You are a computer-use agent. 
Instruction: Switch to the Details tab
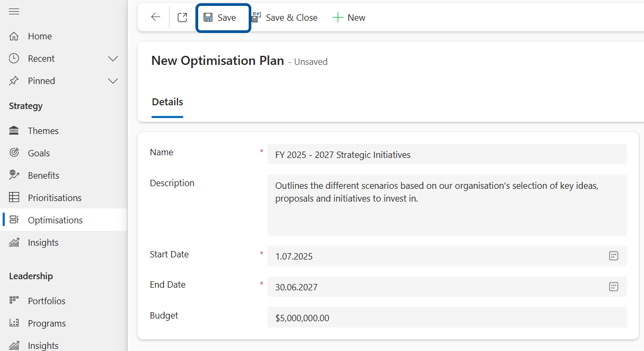point(167,102)
